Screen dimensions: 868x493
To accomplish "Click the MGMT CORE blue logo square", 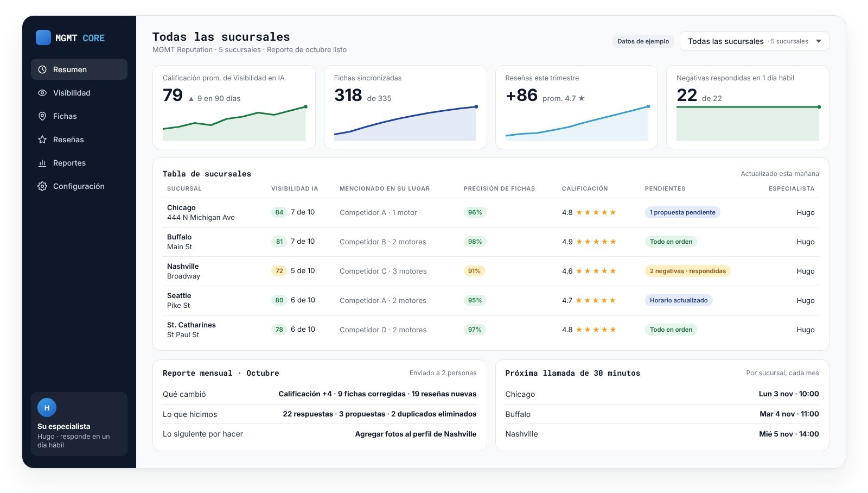I will click(x=43, y=37).
